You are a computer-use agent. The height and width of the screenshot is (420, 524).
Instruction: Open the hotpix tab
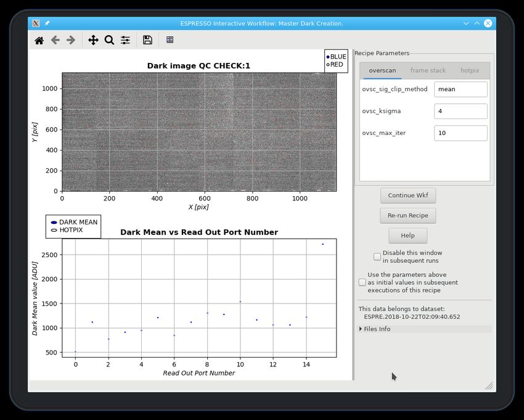470,70
